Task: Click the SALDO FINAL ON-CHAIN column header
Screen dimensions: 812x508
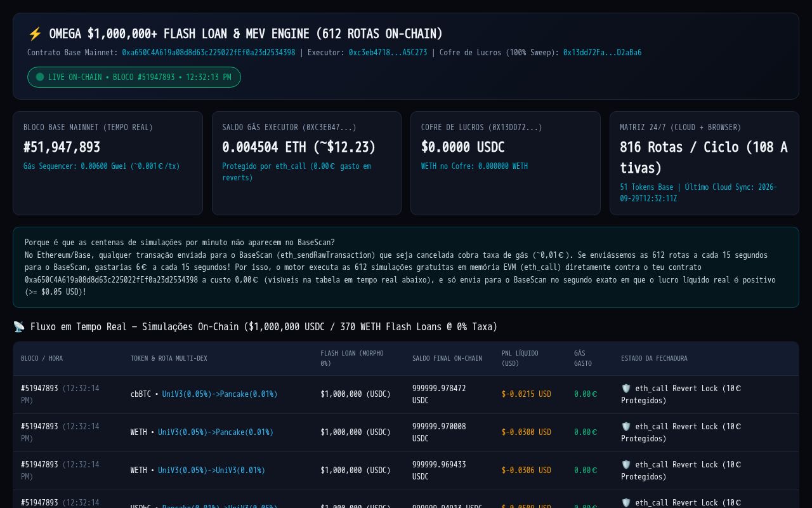Action: pos(447,358)
